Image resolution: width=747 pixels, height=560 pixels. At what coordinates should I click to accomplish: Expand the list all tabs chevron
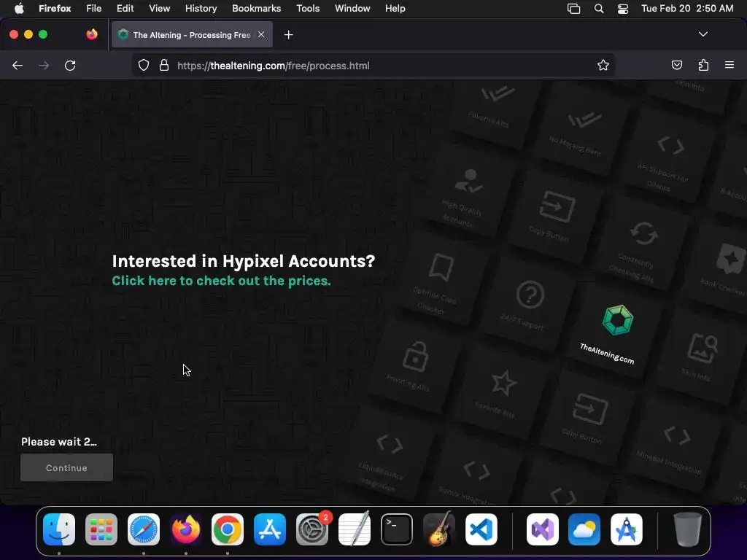[703, 34]
